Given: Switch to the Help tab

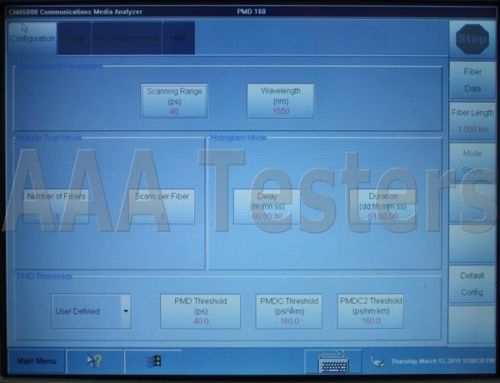Looking at the screenshot, I should coord(178,37).
